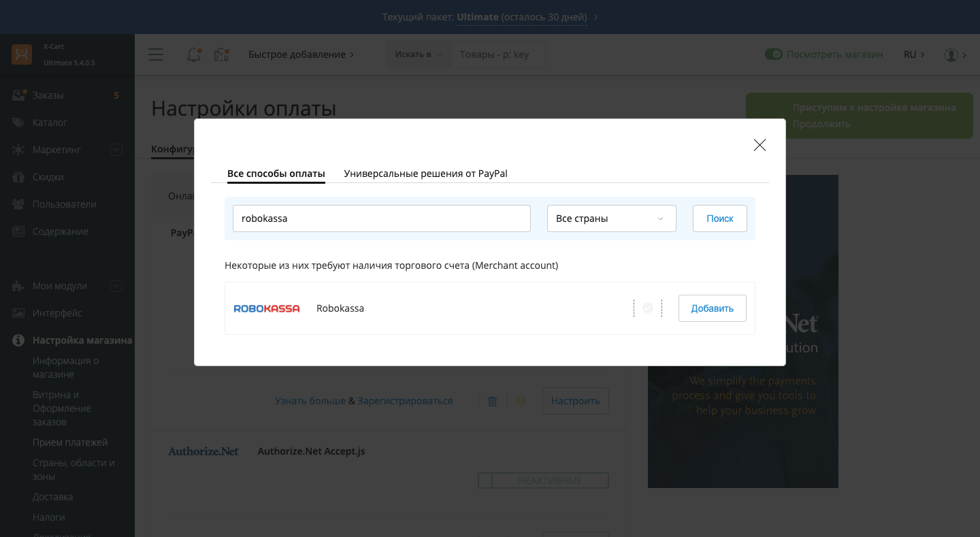Click the Robokassa checkmark status icon
The image size is (980, 537).
[x=648, y=308]
